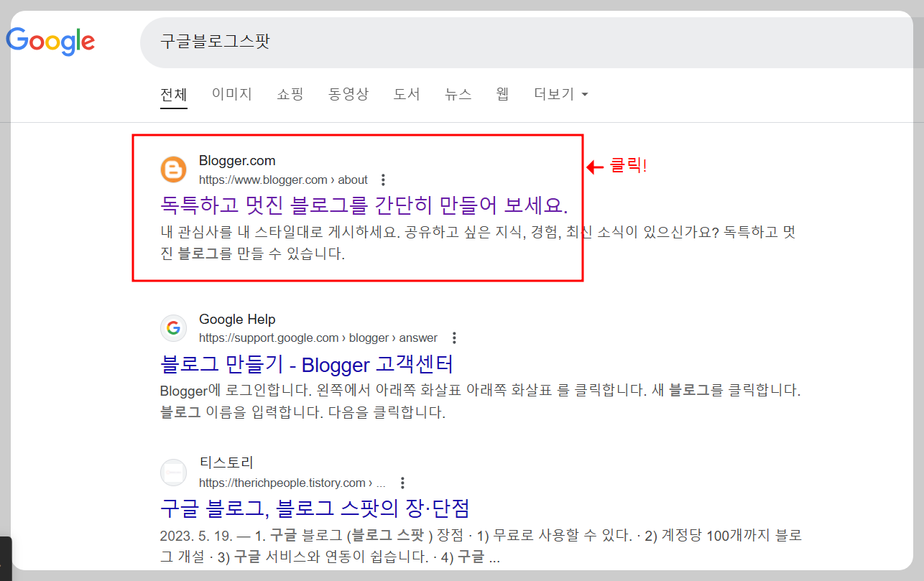Click the 티스토리 result favicon

[x=172, y=473]
